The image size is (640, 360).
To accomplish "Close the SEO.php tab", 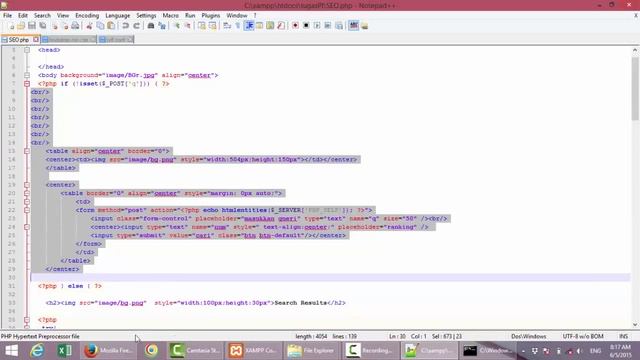I will tap(36, 40).
